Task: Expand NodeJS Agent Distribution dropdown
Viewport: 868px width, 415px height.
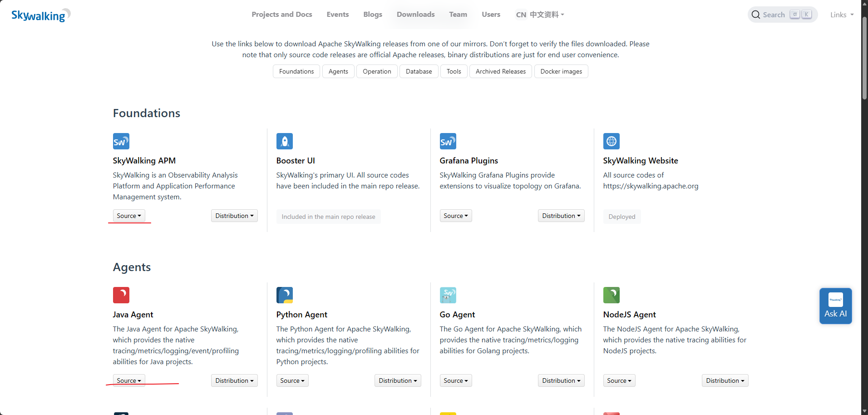Action: [x=725, y=380]
